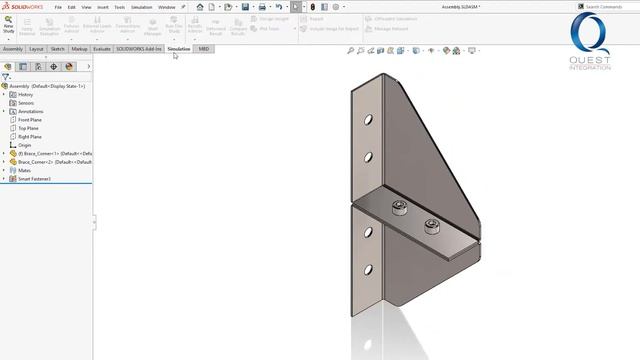This screenshot has width=640, height=360.
Task: Click Edit Appearance icon
Action: [x=446, y=51]
